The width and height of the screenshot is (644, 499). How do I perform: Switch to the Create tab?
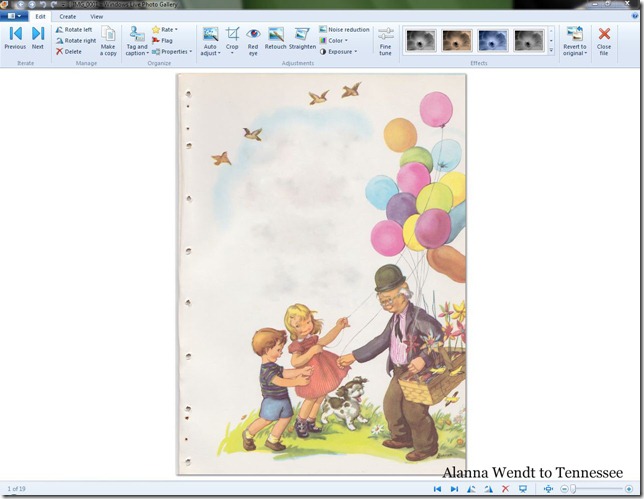(x=67, y=16)
